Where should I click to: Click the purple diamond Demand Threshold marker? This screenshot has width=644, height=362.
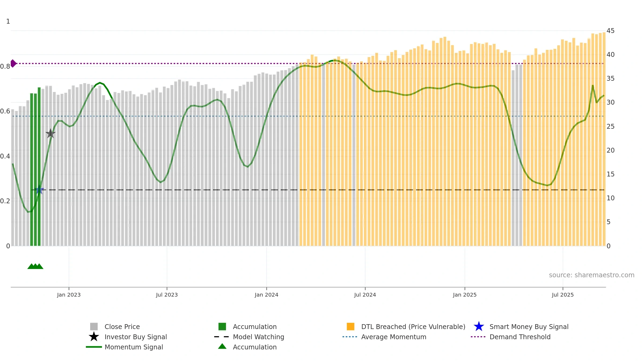tap(13, 64)
